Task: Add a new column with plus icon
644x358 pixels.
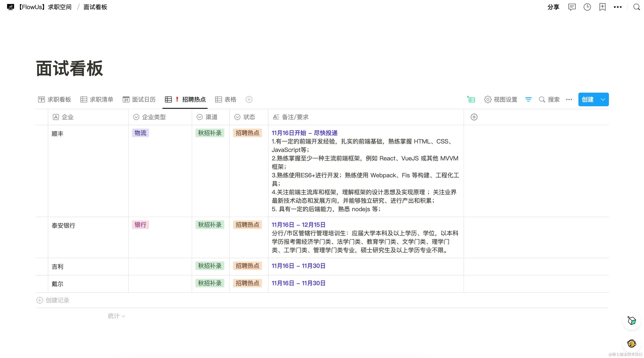Action: point(474,117)
